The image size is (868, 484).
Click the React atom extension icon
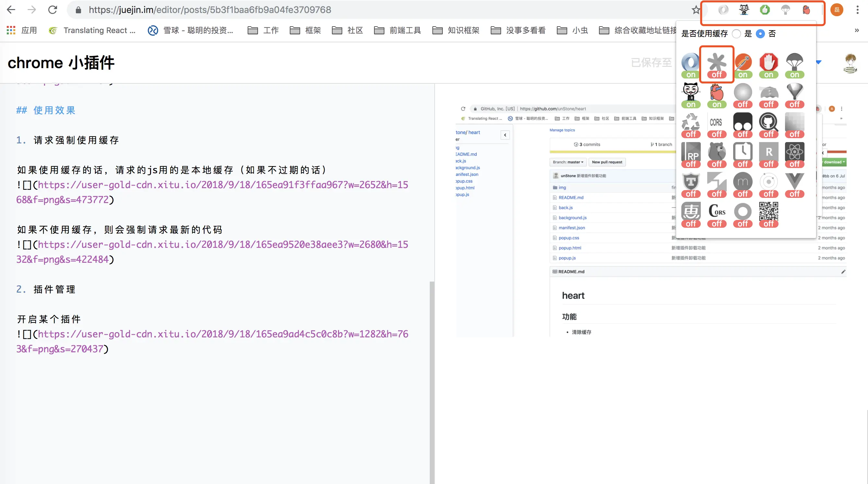pos(794,151)
